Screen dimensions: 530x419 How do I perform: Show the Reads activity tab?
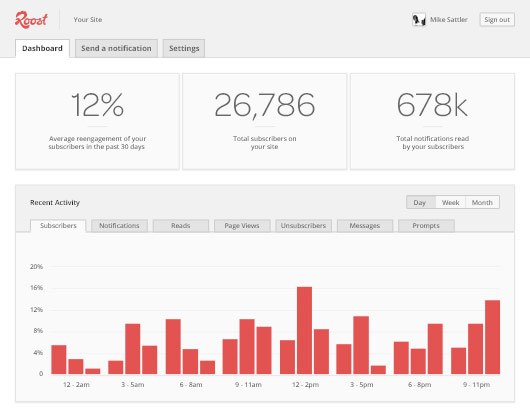coord(181,226)
